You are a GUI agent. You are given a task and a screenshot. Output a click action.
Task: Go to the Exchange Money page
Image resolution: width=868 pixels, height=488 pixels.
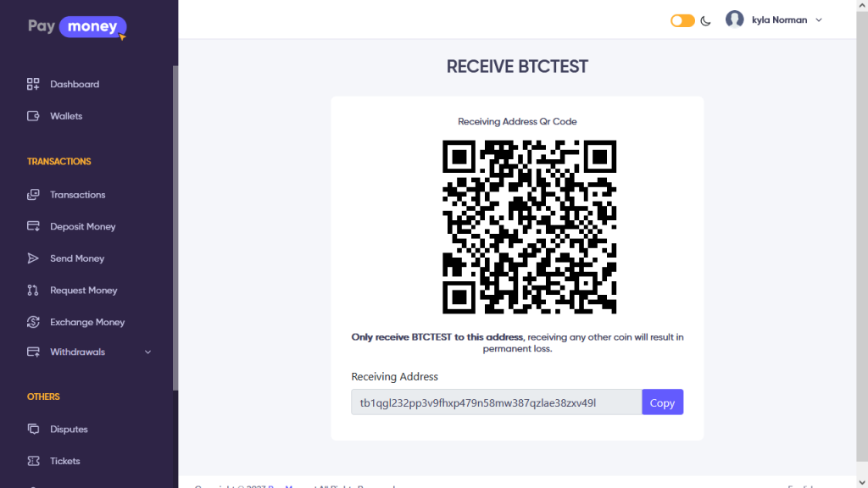tap(86, 322)
